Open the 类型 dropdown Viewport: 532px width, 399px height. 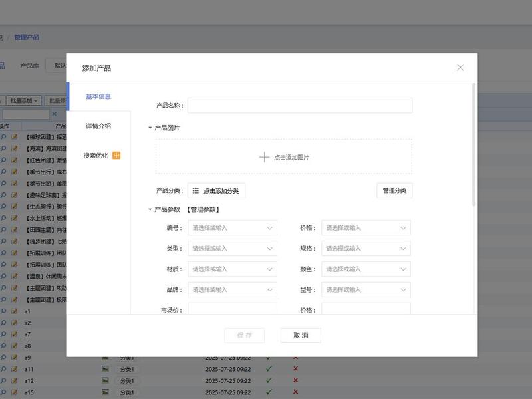(232, 249)
